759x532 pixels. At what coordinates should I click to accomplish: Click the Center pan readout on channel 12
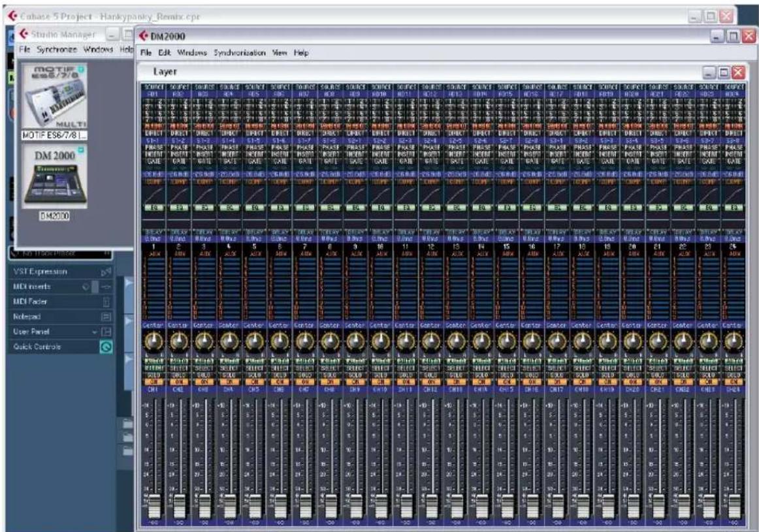[x=431, y=326]
